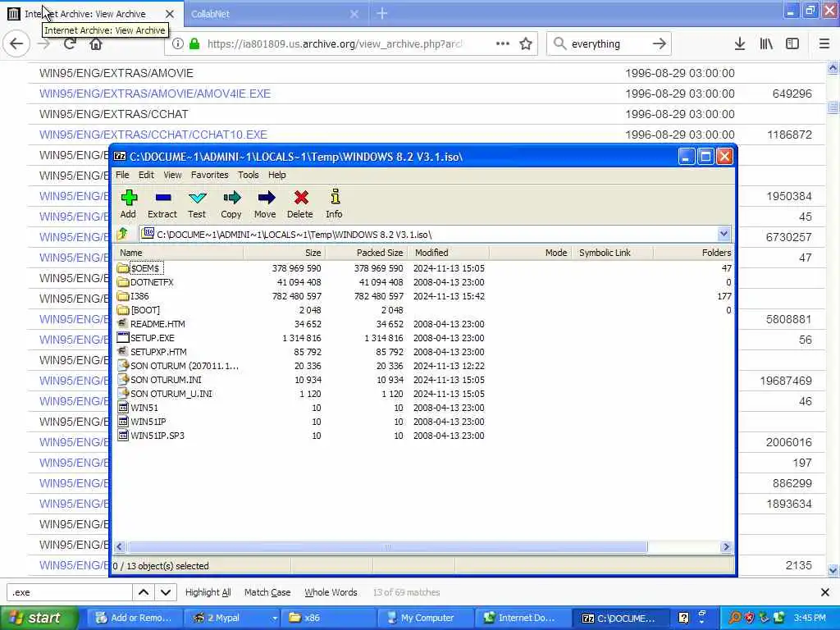Open the Info tool in 7-Zip
This screenshot has height=630, width=840.
point(335,204)
